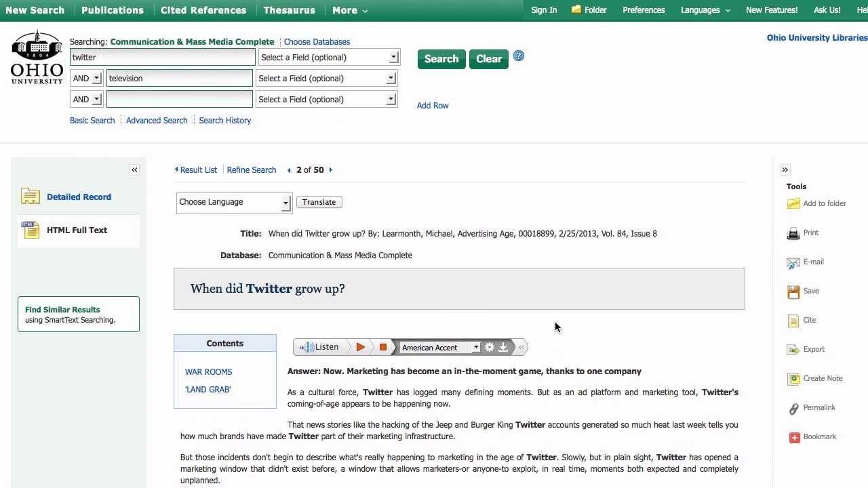Expand the More menu
Image resolution: width=868 pixels, height=488 pixels.
point(350,10)
